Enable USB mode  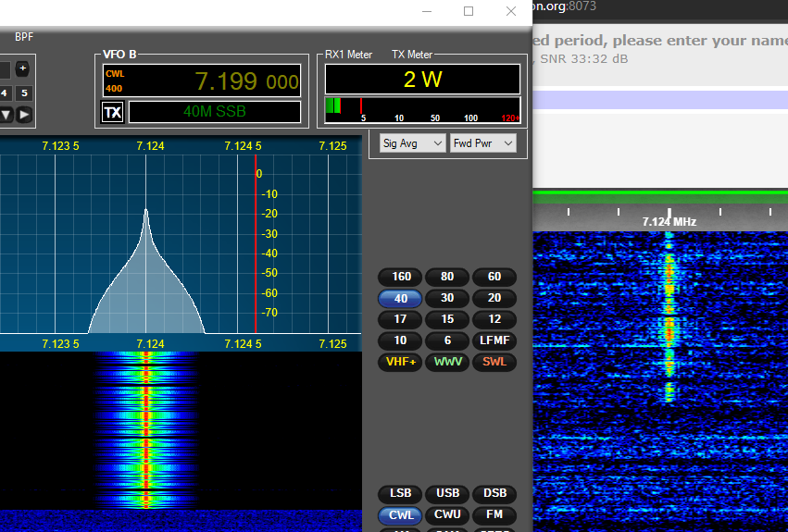tap(447, 494)
